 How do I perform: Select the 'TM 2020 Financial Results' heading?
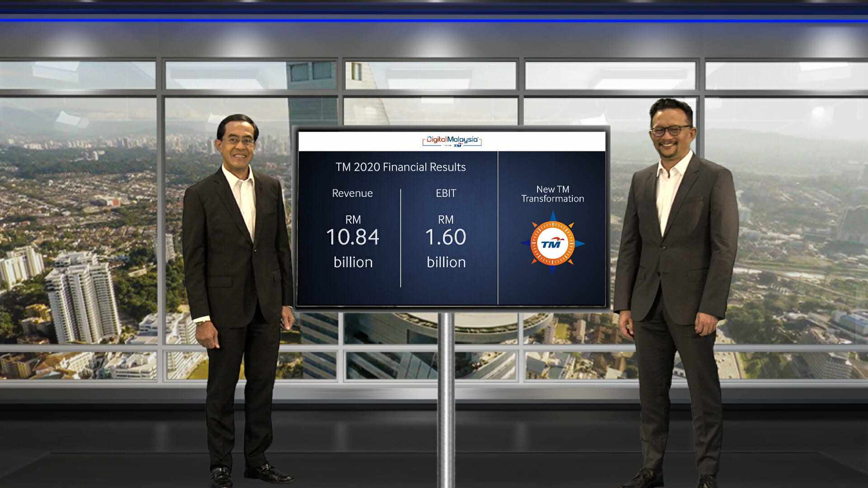pyautogui.click(x=400, y=167)
